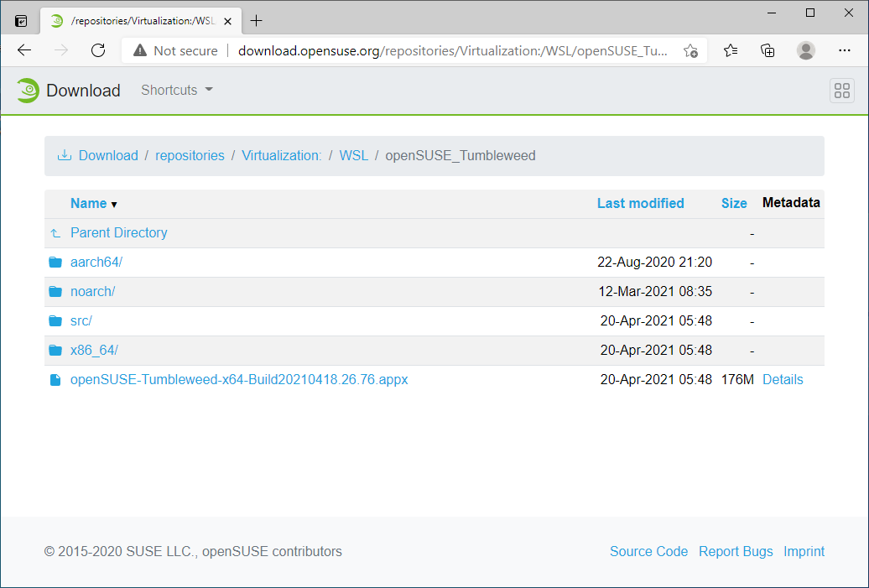
Task: Click the openSUSE chameleon logo
Action: coord(27,91)
